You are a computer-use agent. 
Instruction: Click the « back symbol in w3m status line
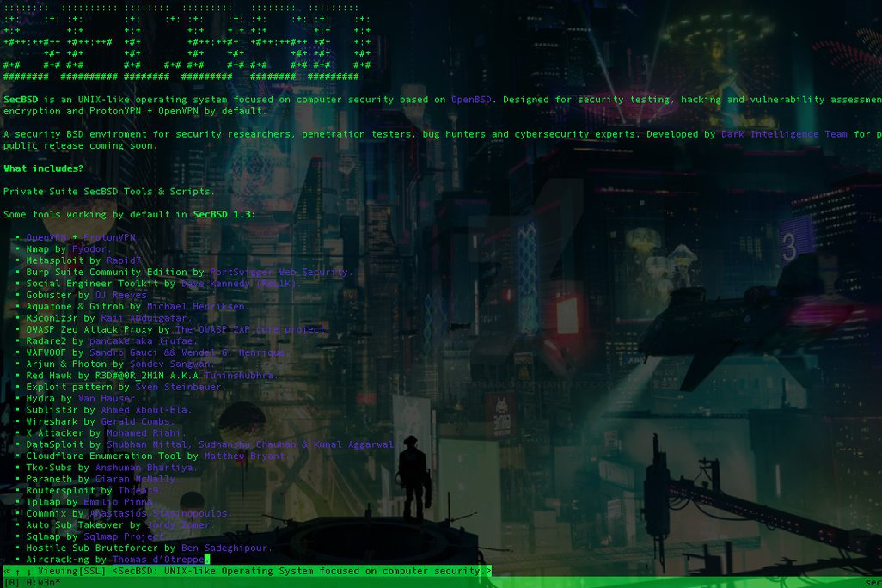(x=7, y=571)
